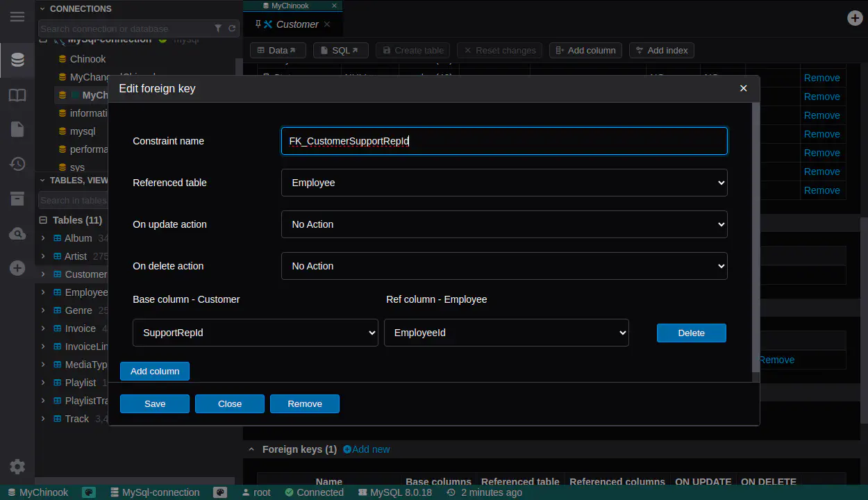868x500 pixels.
Task: Click the hamburger menu icon
Action: pyautogui.click(x=17, y=17)
